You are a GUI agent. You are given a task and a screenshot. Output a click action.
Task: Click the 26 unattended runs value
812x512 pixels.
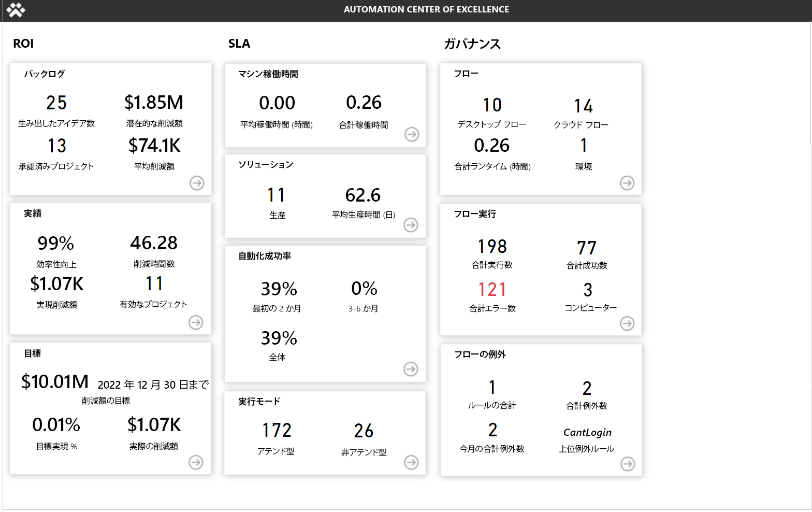click(364, 431)
